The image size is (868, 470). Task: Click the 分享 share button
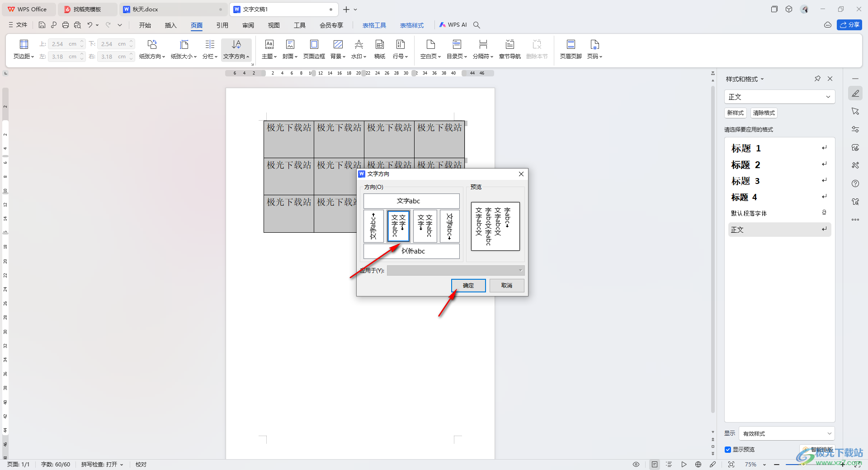point(849,25)
